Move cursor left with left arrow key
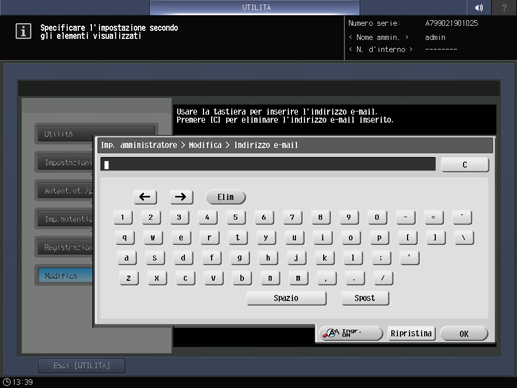This screenshot has height=388, width=517. 145,197
